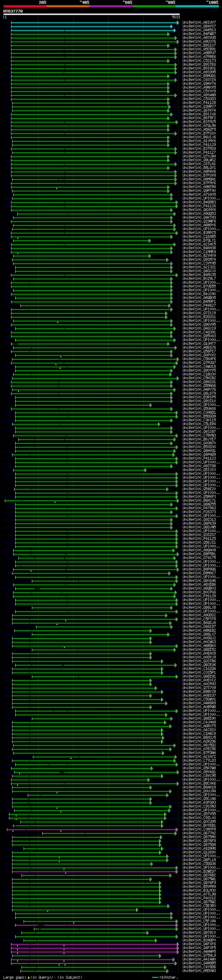Click the purple alignment bar of UniRef100_B2WED7
The width and height of the screenshot is (222, 980).
tap(95, 872)
